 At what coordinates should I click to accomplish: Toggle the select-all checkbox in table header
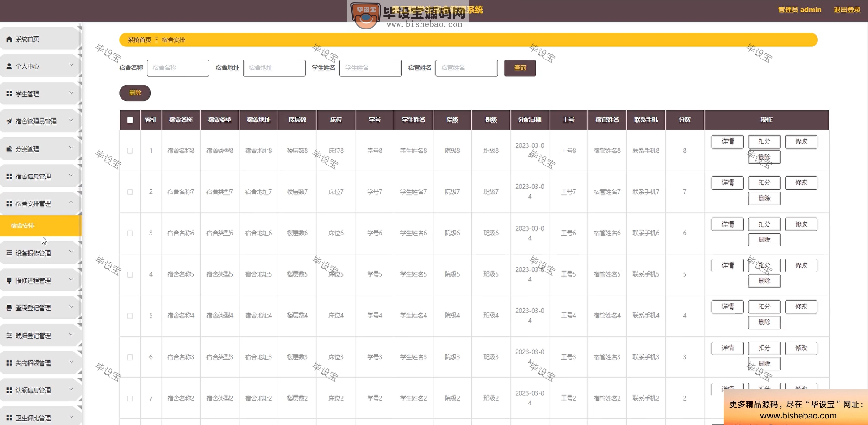(130, 120)
